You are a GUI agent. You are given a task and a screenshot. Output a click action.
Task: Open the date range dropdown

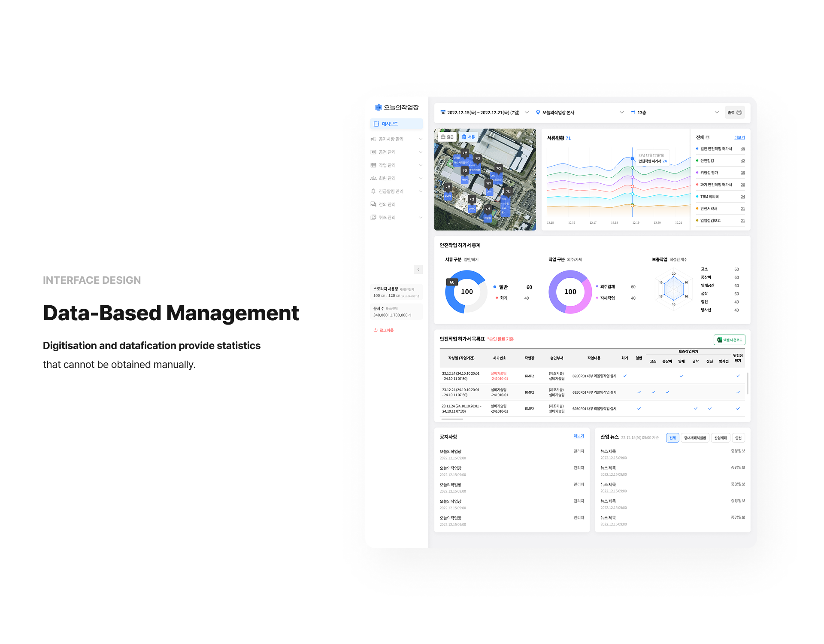(x=527, y=112)
